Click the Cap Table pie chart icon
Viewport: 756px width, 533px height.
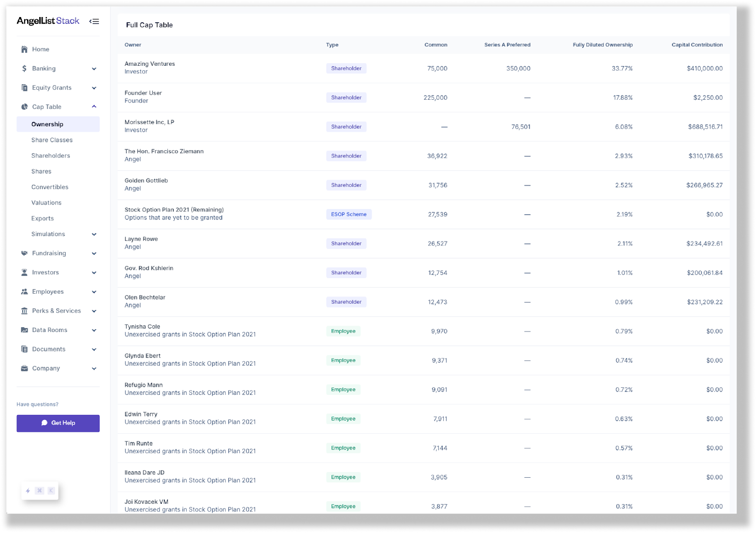[24, 106]
